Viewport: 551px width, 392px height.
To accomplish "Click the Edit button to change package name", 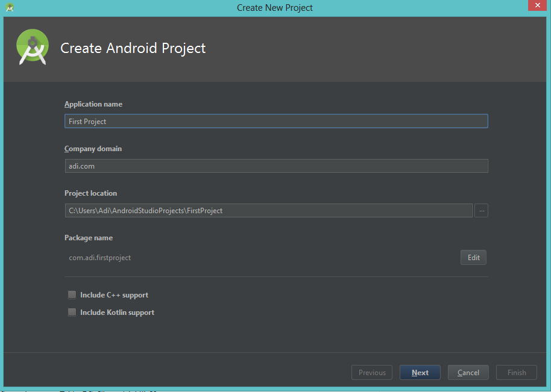I will pos(473,257).
